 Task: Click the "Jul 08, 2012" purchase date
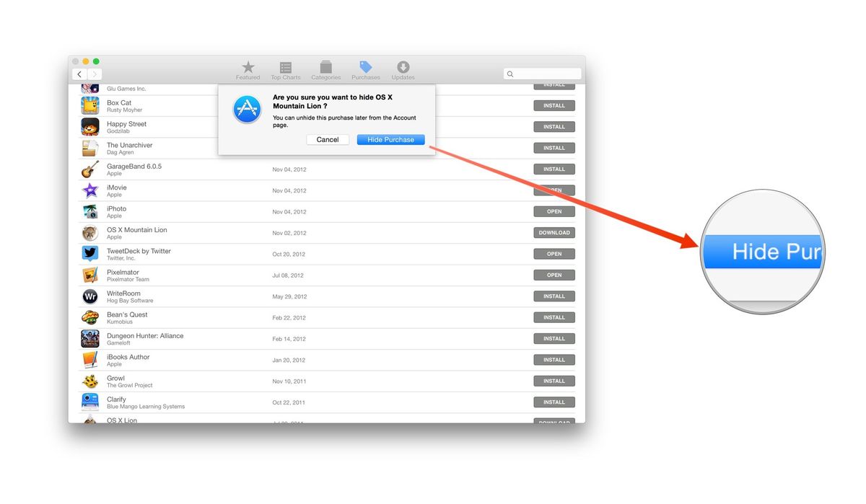pyautogui.click(x=288, y=275)
